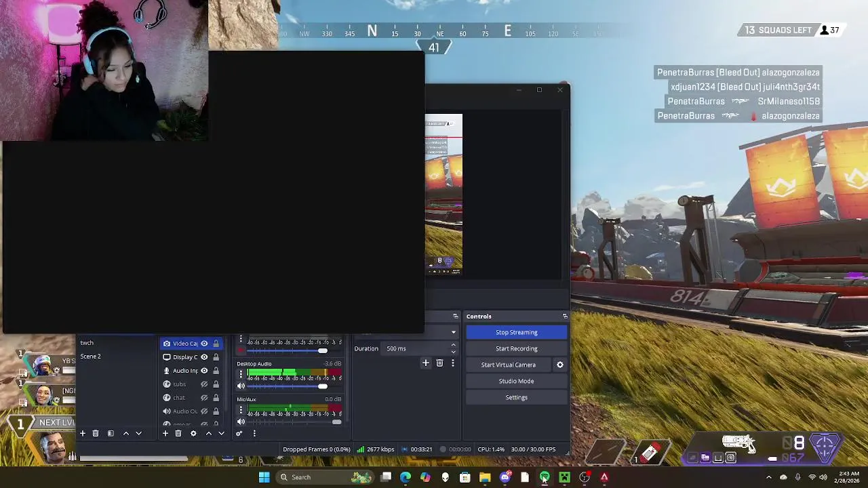Enable Studio Mode button
This screenshot has height=488, width=868.
click(517, 381)
